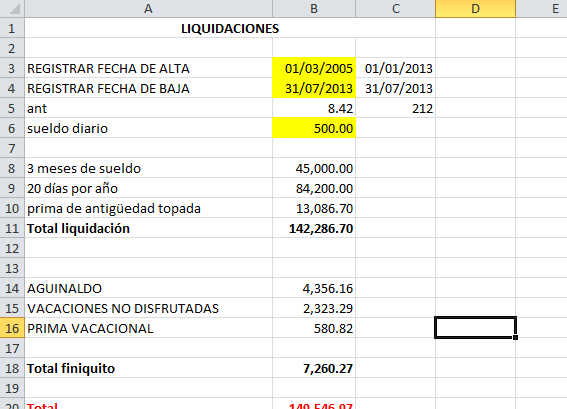Select row 1 header
This screenshot has width=567, height=409.
pos(12,28)
